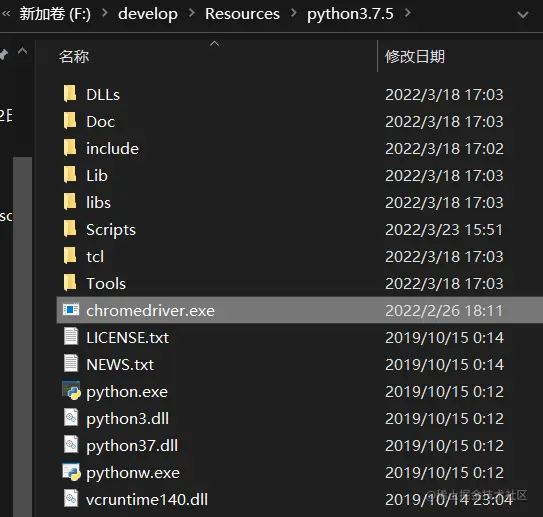Click the pin icon in navigation pane
This screenshot has height=517, width=543.
click(x=3, y=54)
